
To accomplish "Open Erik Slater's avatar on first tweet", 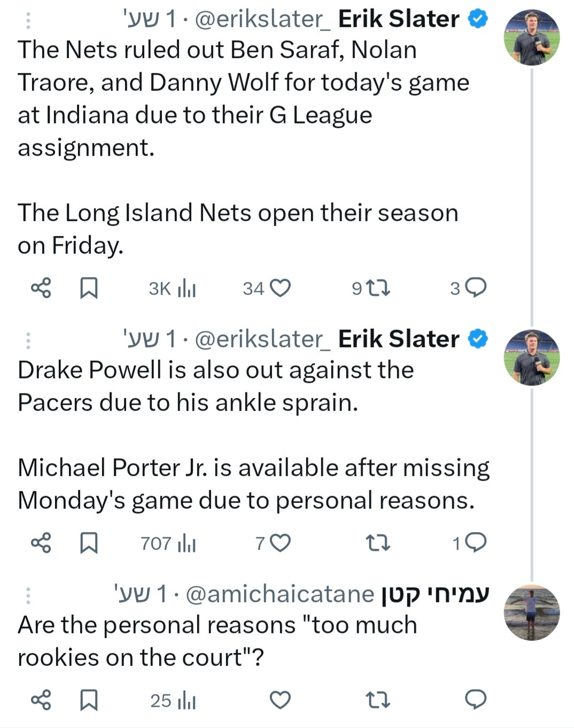I will coord(532,38).
